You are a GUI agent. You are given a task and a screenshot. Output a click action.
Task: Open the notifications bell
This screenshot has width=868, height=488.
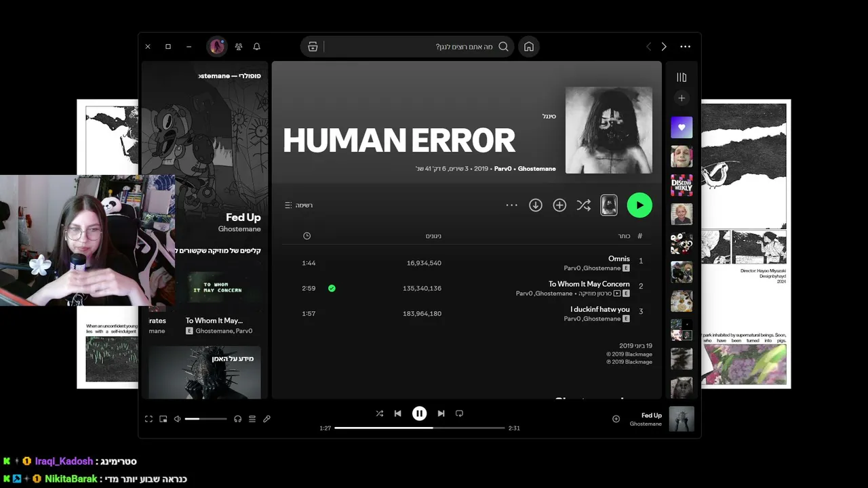tap(256, 47)
